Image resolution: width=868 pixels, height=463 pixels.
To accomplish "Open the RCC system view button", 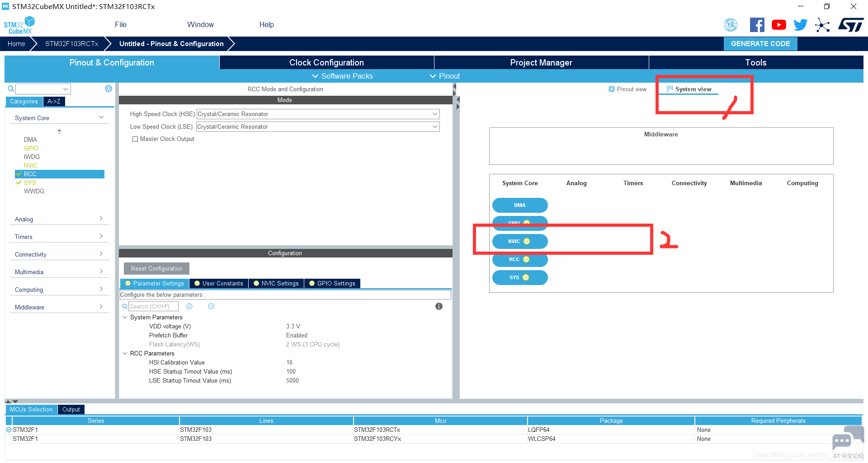I will coord(520,259).
